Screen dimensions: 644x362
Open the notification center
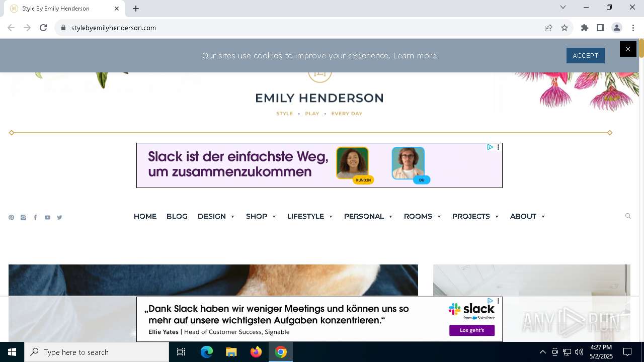click(627, 352)
